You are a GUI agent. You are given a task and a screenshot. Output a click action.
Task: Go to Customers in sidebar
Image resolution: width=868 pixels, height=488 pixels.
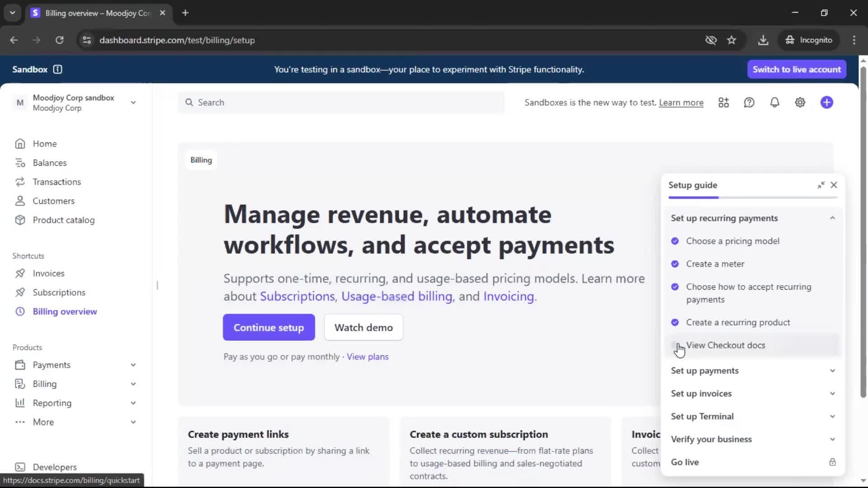click(53, 201)
